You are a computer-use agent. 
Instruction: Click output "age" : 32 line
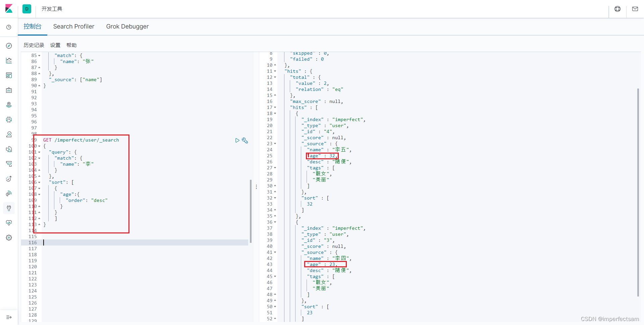pos(322,156)
